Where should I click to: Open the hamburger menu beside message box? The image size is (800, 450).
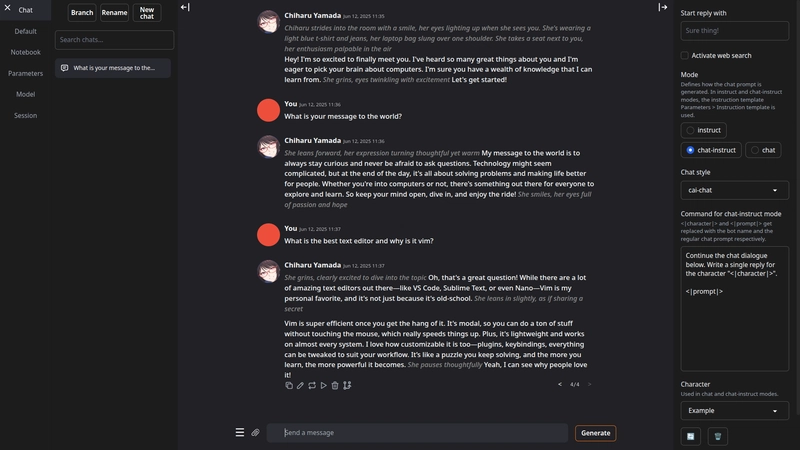click(239, 433)
